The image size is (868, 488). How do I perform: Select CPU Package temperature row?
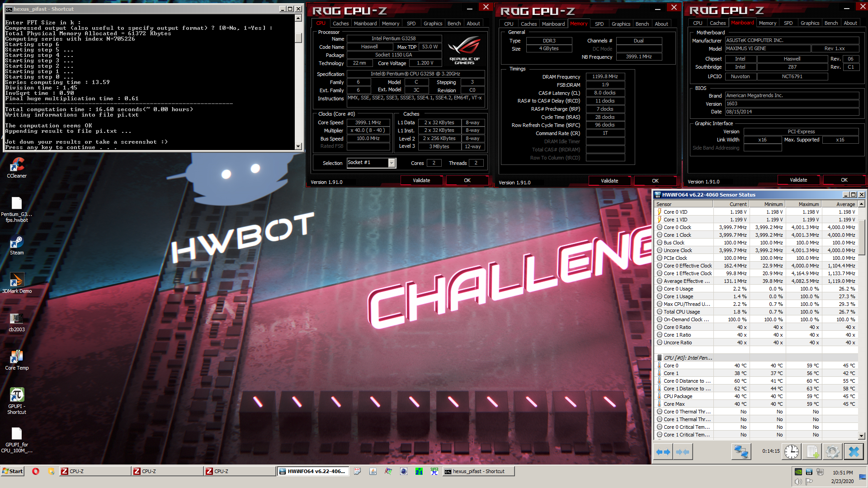click(x=756, y=396)
